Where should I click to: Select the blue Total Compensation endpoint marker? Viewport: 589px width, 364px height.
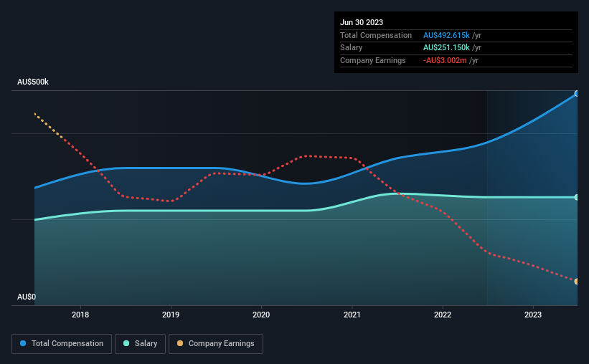(x=577, y=93)
